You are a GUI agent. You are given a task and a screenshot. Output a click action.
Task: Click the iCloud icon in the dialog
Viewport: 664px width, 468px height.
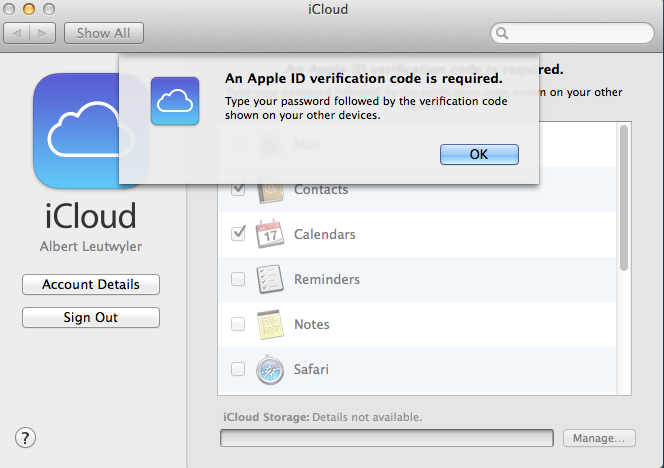[175, 101]
